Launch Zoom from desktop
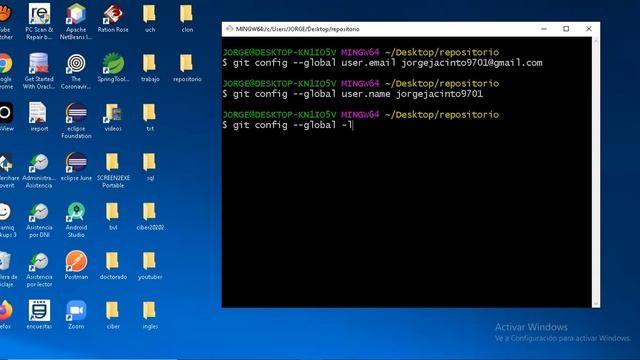 click(x=76, y=315)
